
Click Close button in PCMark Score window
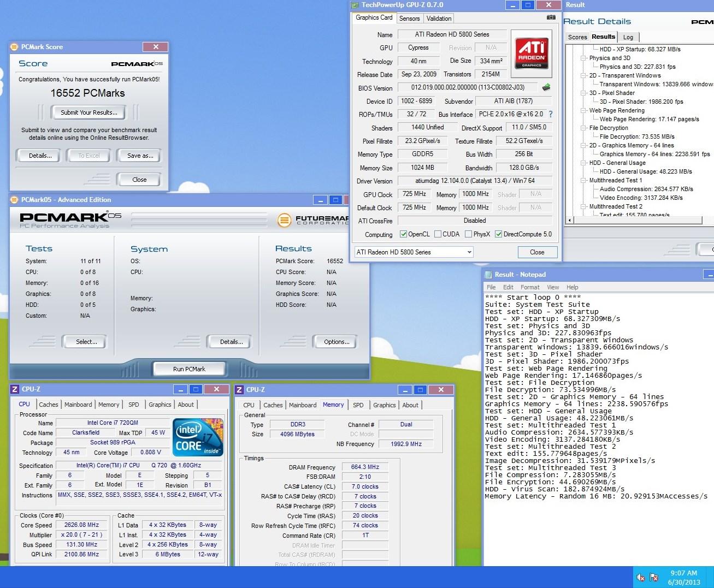click(x=139, y=180)
